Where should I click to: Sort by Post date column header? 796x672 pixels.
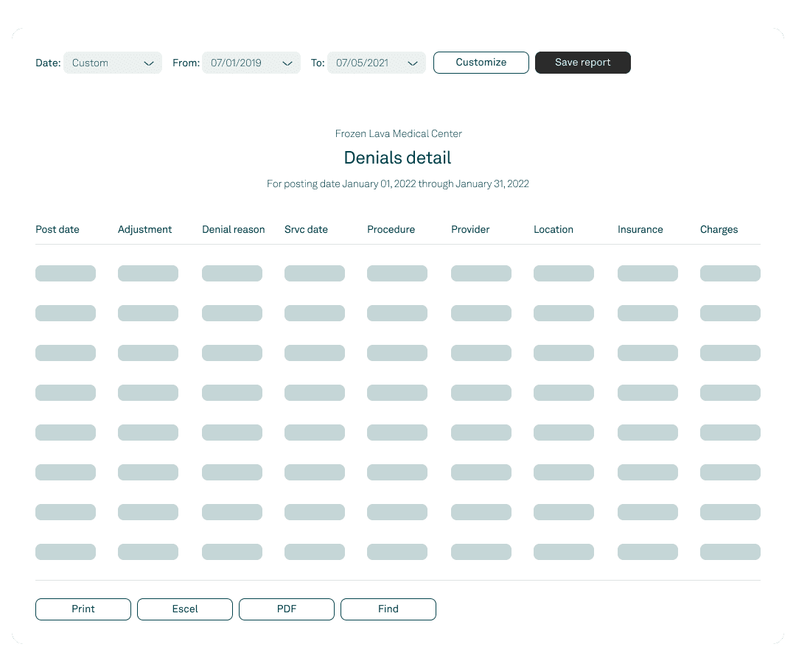57,230
